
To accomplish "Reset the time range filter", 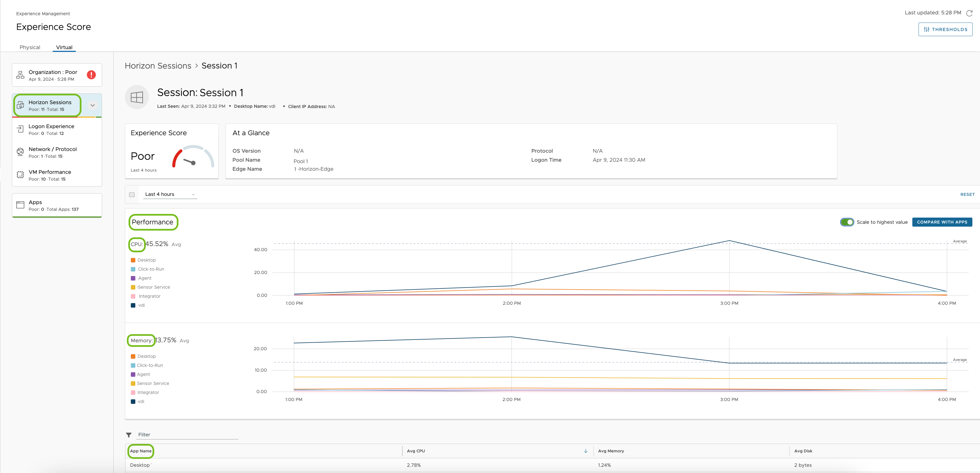I will click(x=967, y=195).
